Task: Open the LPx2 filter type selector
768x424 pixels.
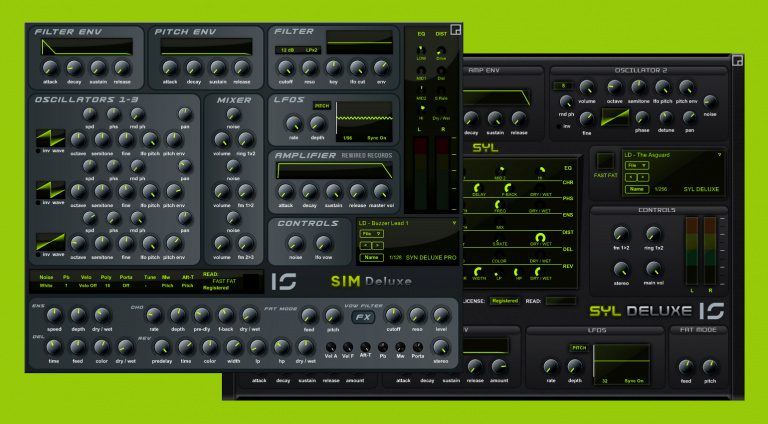Action: pos(311,50)
